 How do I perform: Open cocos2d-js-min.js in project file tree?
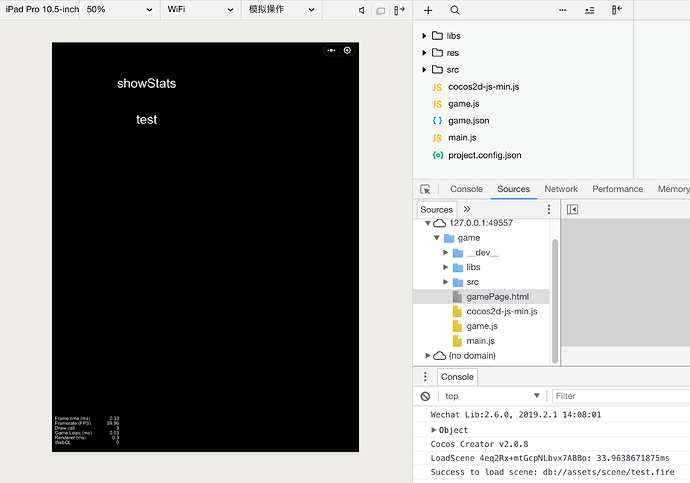483,87
